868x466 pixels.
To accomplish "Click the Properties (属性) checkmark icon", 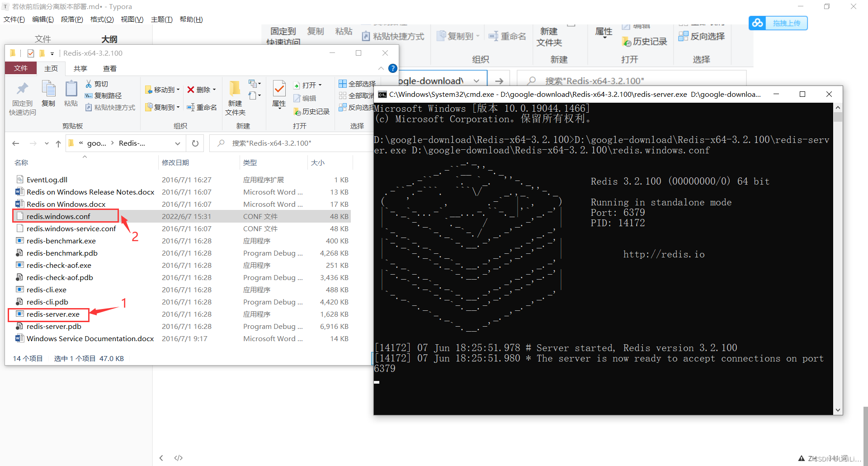I will coord(279,89).
